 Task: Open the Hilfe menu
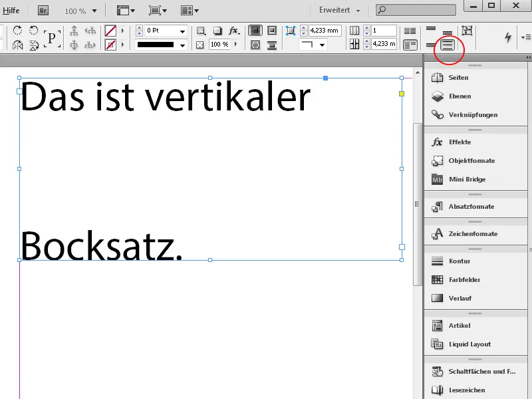11,11
